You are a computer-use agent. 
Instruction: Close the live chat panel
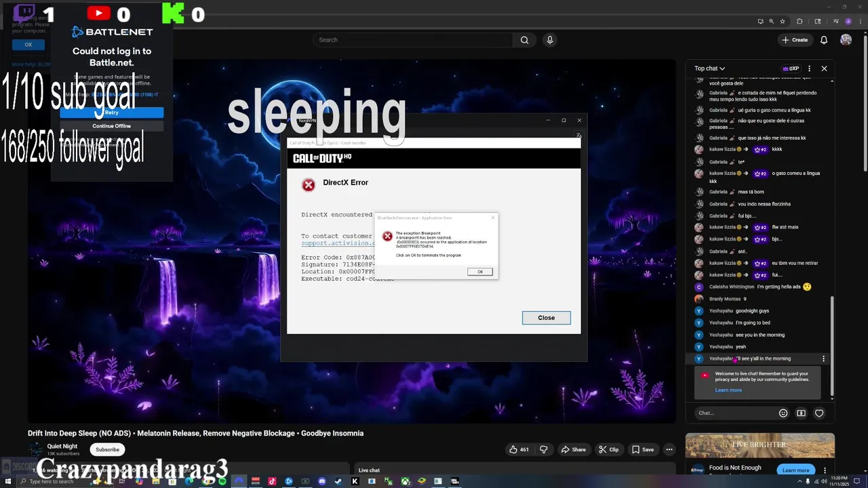824,68
